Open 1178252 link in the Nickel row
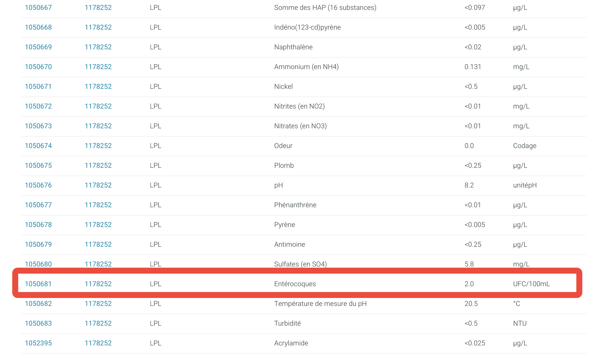Screen dimensions: 607x364 (98, 87)
